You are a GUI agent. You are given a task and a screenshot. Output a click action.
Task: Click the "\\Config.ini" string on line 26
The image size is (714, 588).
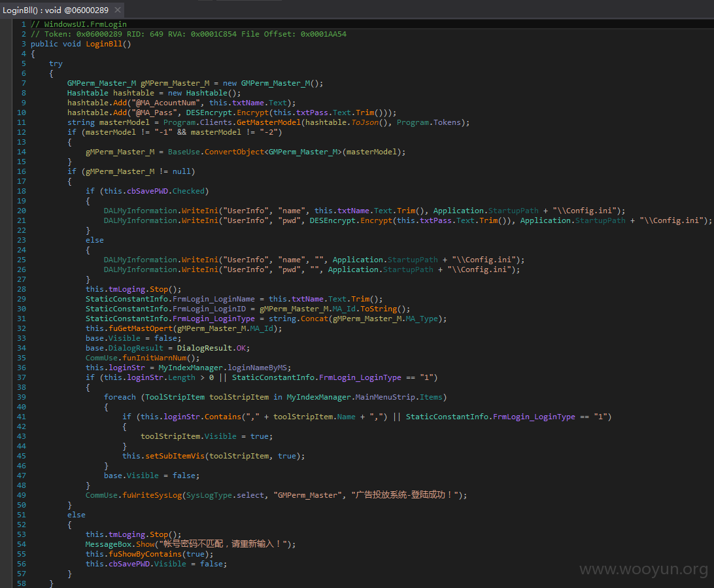[x=479, y=269]
